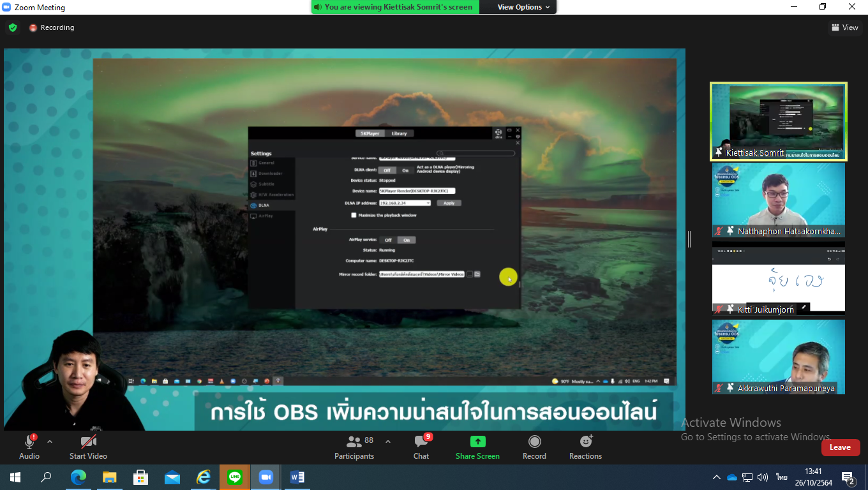Click the taskbar clock showing 13:41

point(813,477)
